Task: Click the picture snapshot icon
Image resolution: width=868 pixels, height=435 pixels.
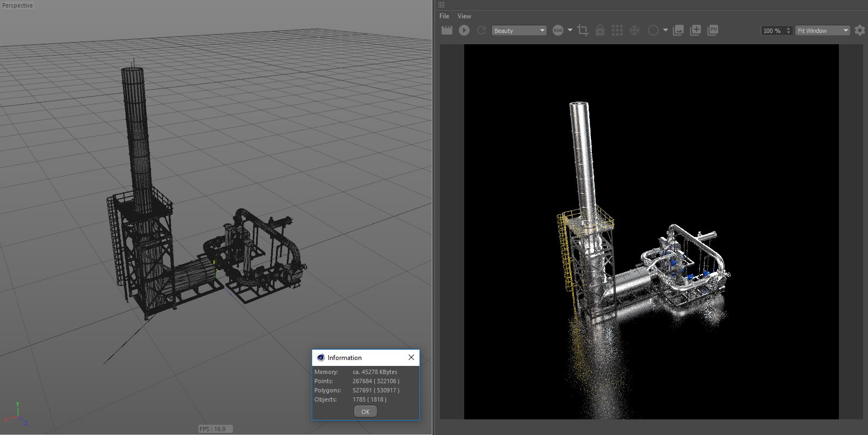Action: coord(678,30)
